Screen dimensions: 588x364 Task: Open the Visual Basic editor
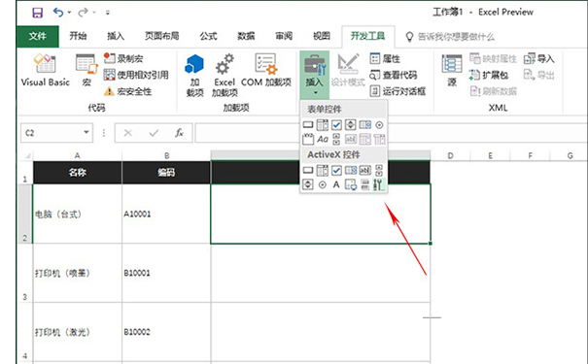pyautogui.click(x=45, y=71)
